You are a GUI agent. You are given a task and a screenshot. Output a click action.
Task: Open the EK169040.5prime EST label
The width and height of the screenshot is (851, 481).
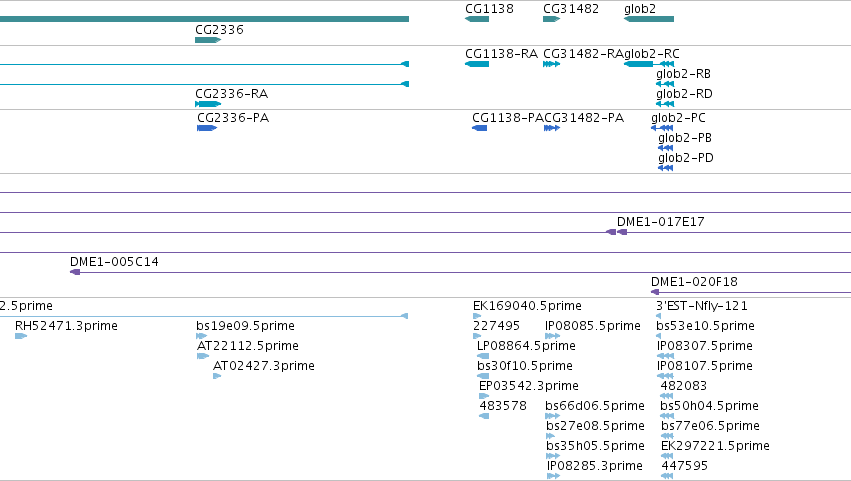(527, 306)
